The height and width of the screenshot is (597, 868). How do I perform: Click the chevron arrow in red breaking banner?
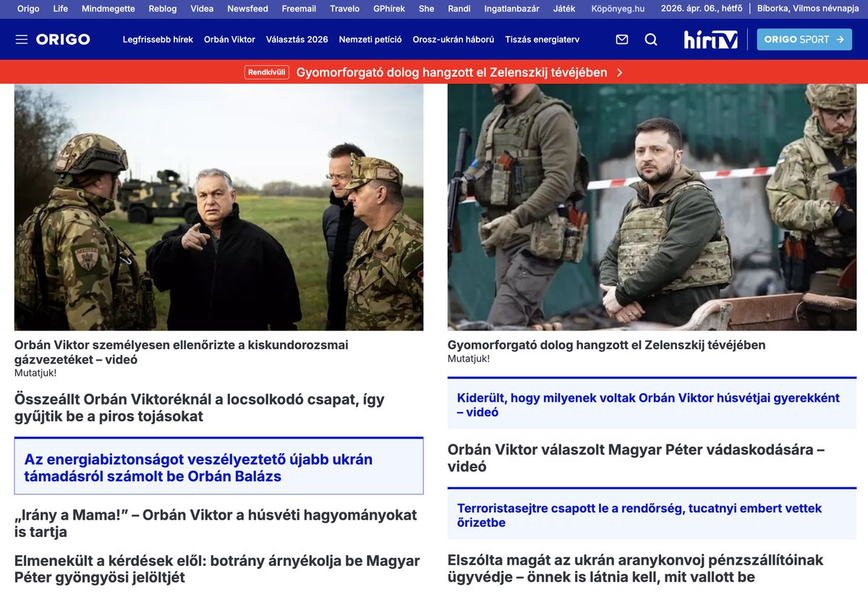pos(620,72)
